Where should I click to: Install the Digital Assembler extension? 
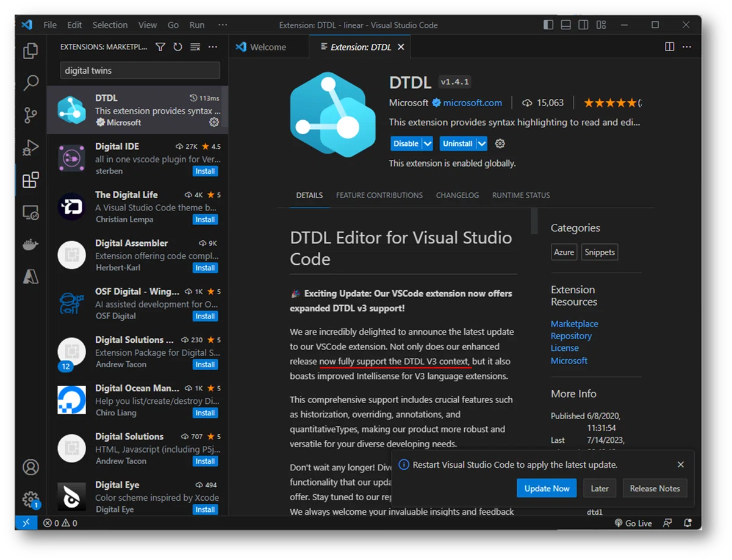205,268
